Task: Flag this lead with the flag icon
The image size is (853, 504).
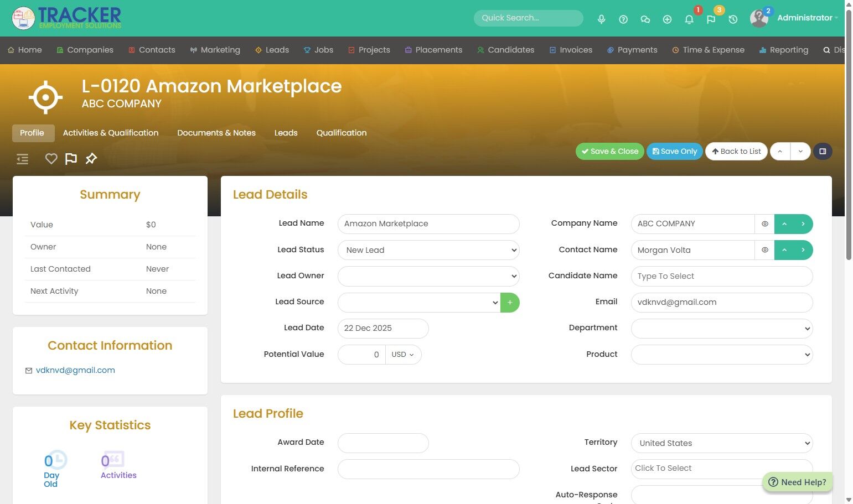Action: 71,159
